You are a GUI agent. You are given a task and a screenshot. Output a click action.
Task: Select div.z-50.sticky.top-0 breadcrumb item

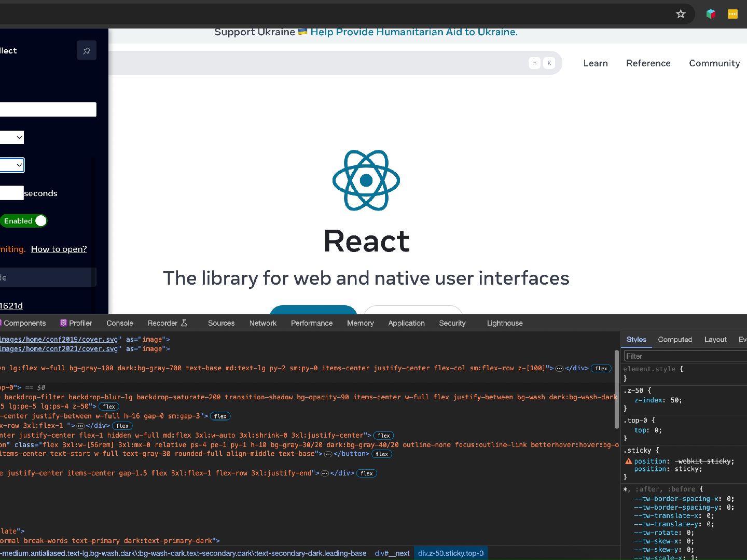(x=451, y=553)
